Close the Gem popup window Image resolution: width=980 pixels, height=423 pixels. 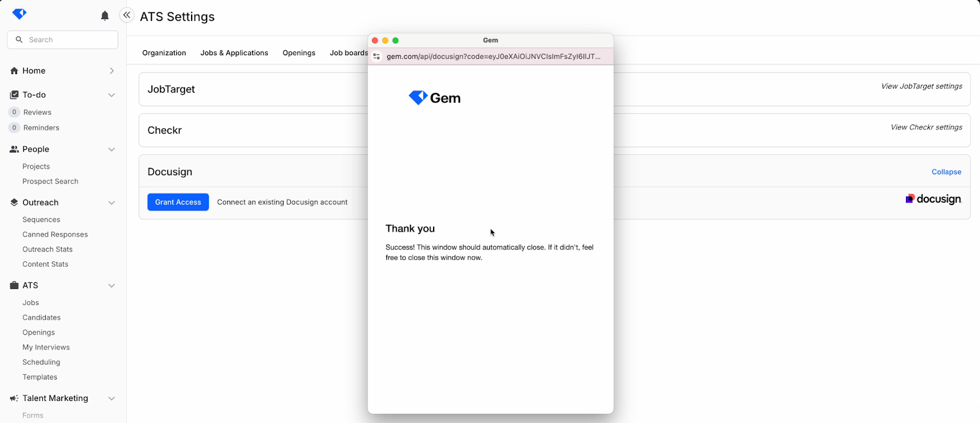375,40
